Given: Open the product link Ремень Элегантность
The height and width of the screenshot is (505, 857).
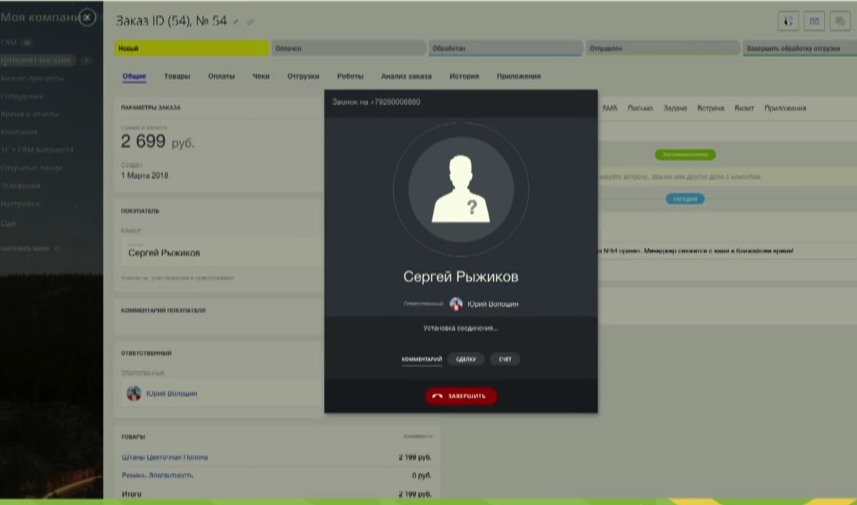Looking at the screenshot, I should coord(157,475).
